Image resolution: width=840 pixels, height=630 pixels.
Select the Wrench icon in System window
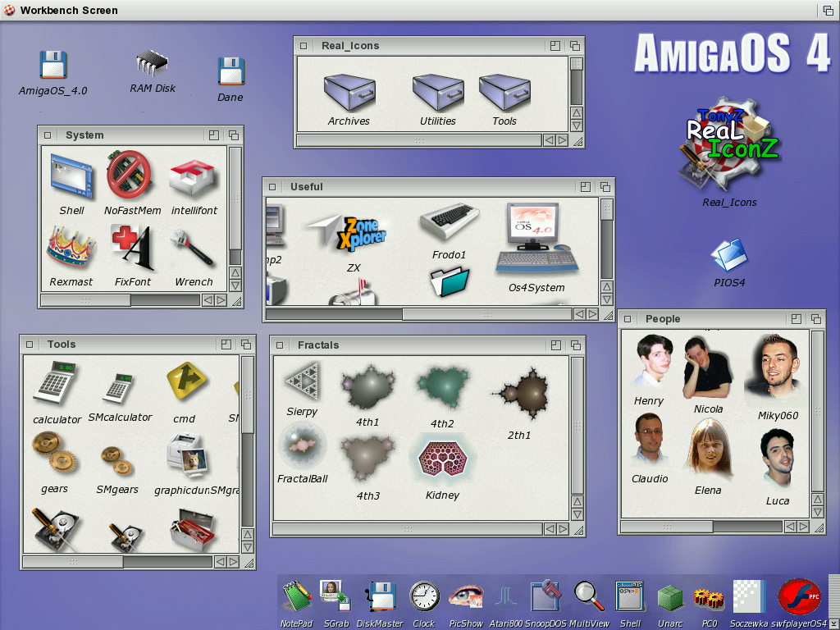(192, 248)
